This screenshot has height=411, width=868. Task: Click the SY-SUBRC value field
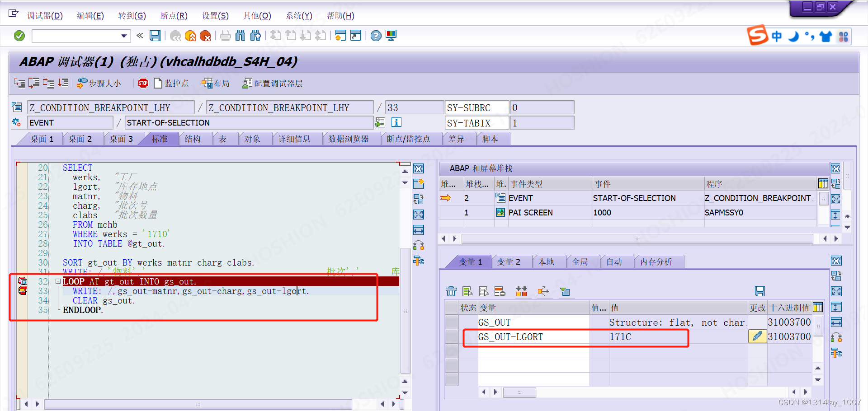[x=542, y=107]
